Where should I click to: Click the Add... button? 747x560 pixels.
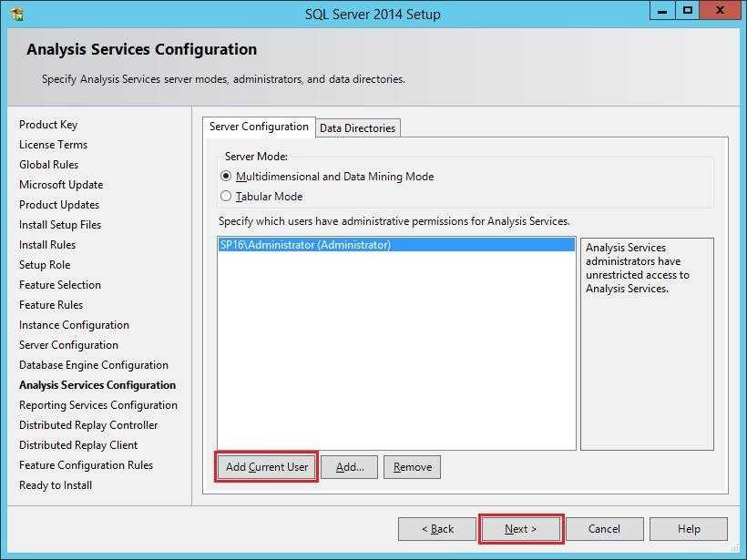pos(350,467)
